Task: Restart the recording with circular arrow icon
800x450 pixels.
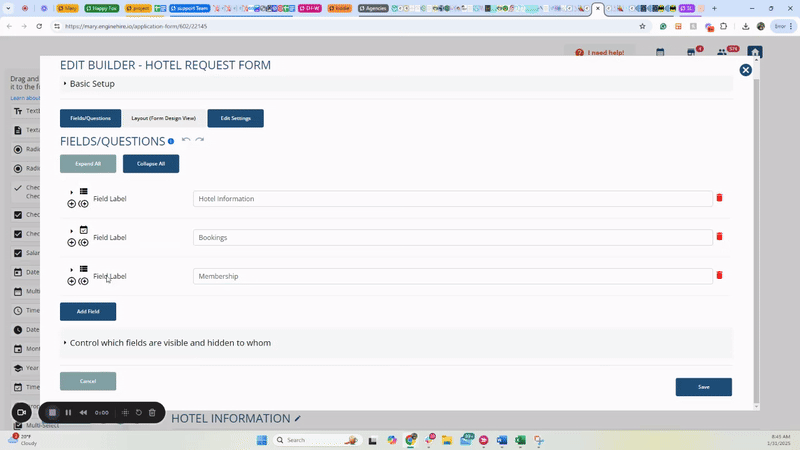Action: pyautogui.click(x=138, y=413)
